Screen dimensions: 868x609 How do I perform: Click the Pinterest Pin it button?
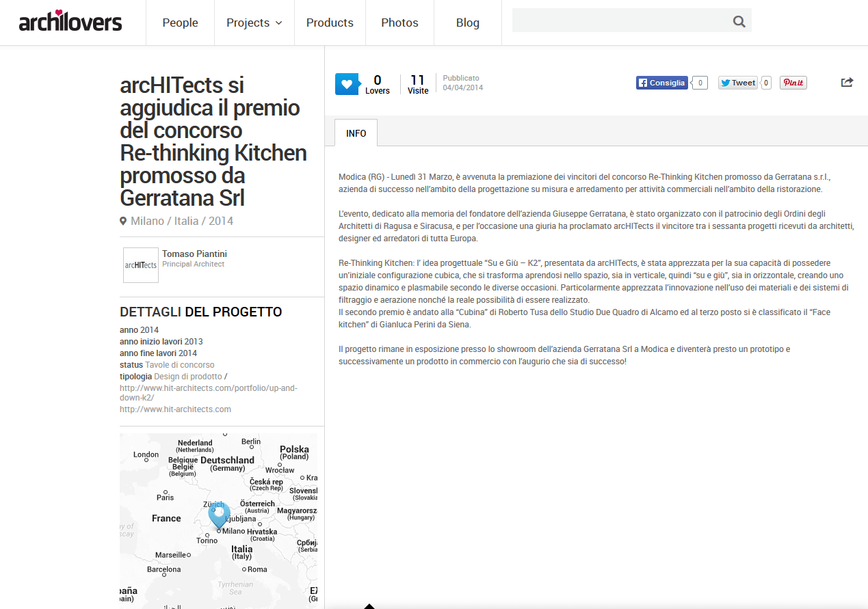(x=793, y=83)
